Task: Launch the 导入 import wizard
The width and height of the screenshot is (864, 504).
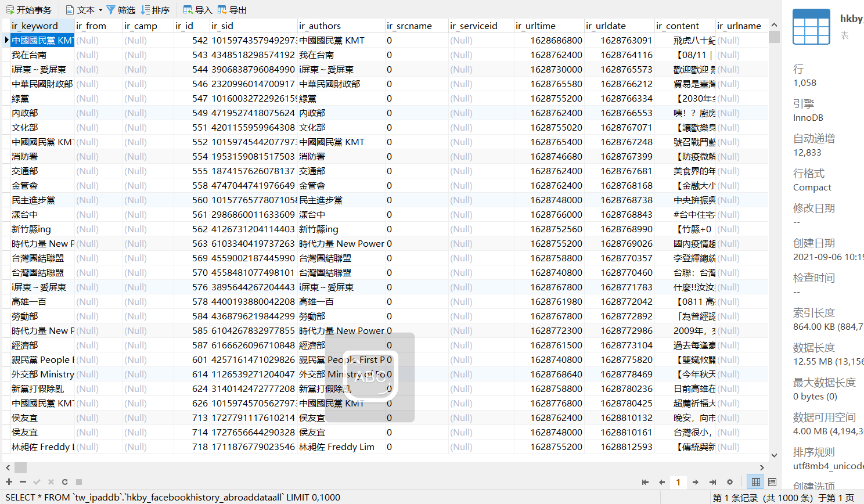Action: (x=197, y=10)
